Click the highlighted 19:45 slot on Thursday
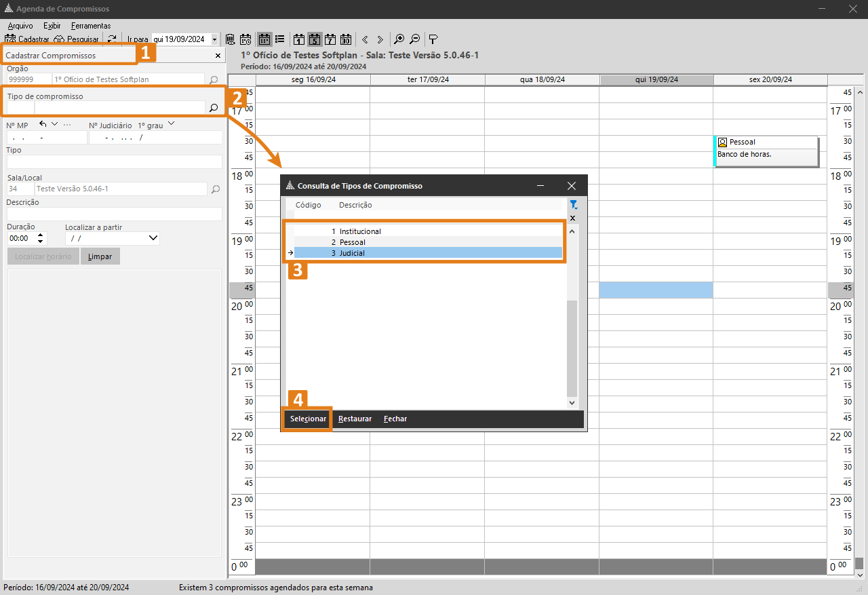This screenshot has width=868, height=595. 656,290
